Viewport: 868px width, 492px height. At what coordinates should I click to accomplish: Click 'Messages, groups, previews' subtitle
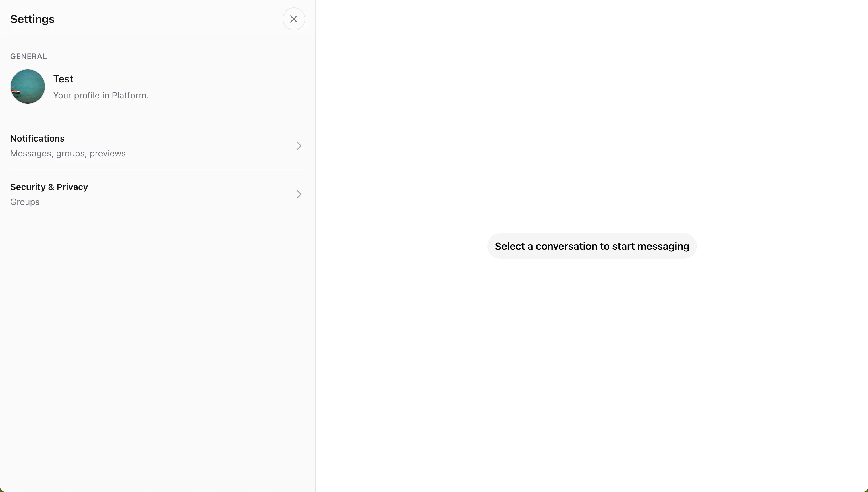[x=68, y=153]
